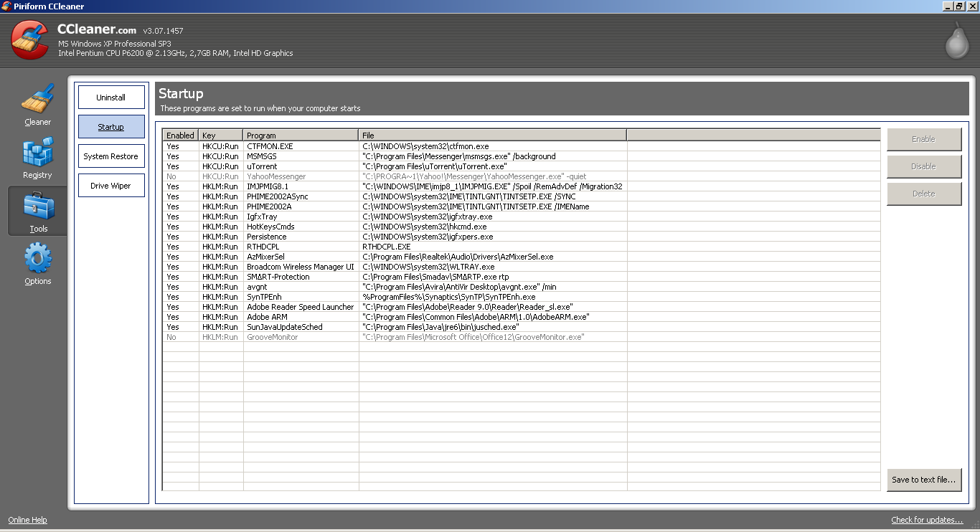Select the IgfxTray entry
Viewport: 980px width, 532px height.
point(262,217)
